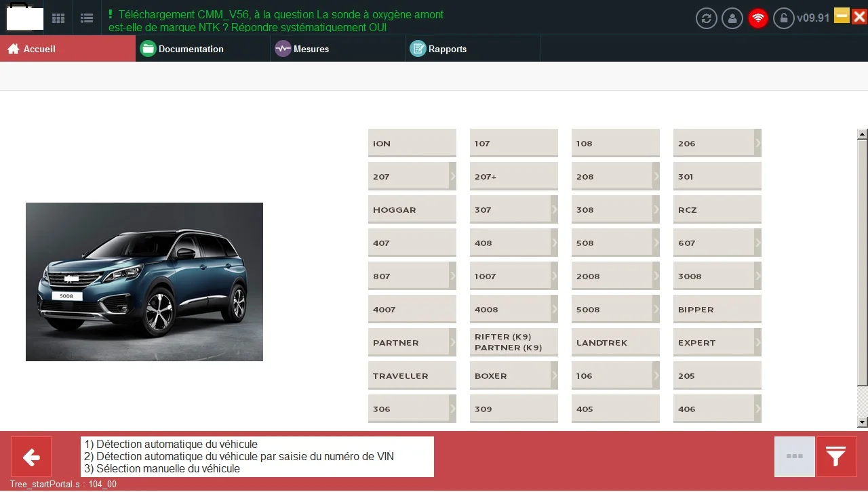Screen dimensions: 868x492
Task: Expand the 106 submenu arrow
Action: tap(656, 375)
